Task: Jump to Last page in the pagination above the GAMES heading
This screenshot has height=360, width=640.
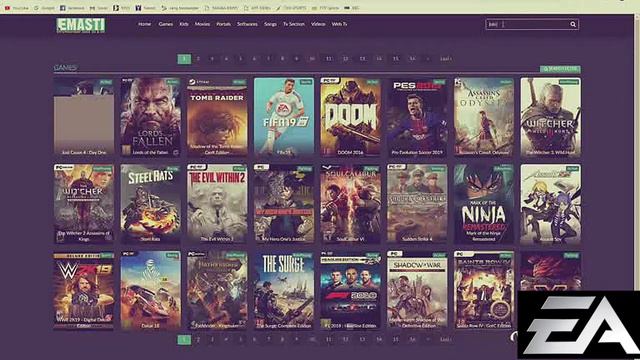Action: coord(445,59)
